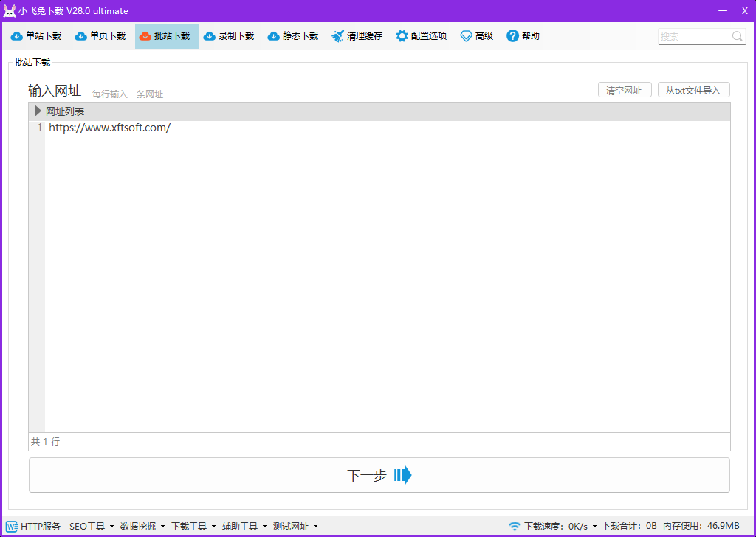
Task: Open 静态下载 static download mode
Action: [x=293, y=36]
